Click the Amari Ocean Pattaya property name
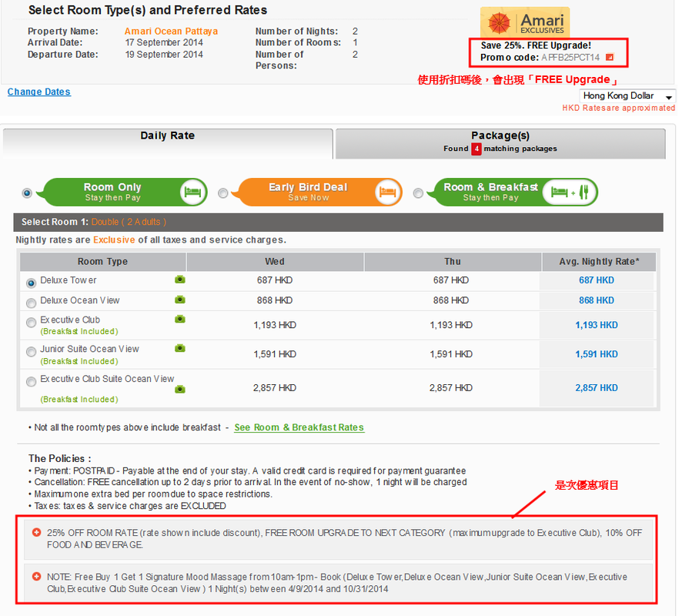Viewport: 682px width, 616px height. [x=170, y=32]
